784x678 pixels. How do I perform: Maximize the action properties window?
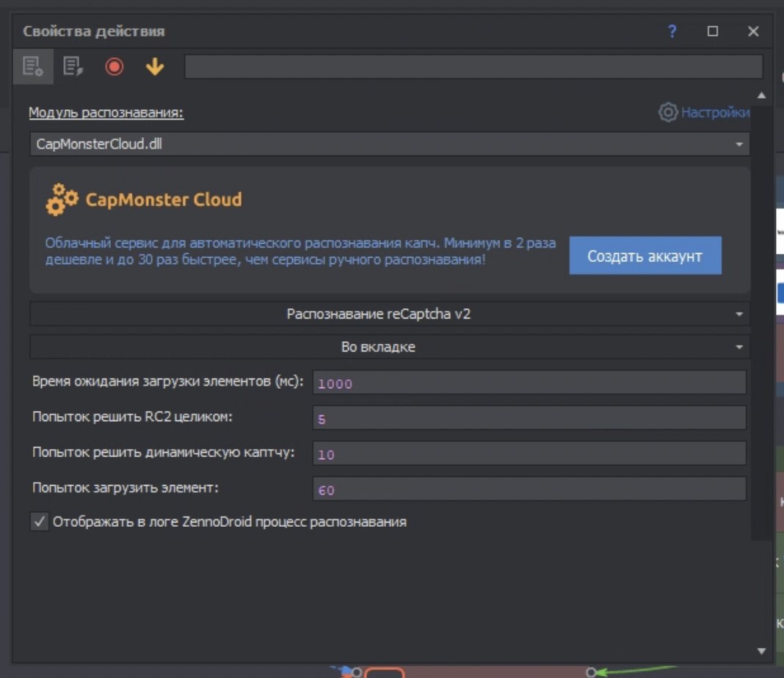tap(713, 31)
